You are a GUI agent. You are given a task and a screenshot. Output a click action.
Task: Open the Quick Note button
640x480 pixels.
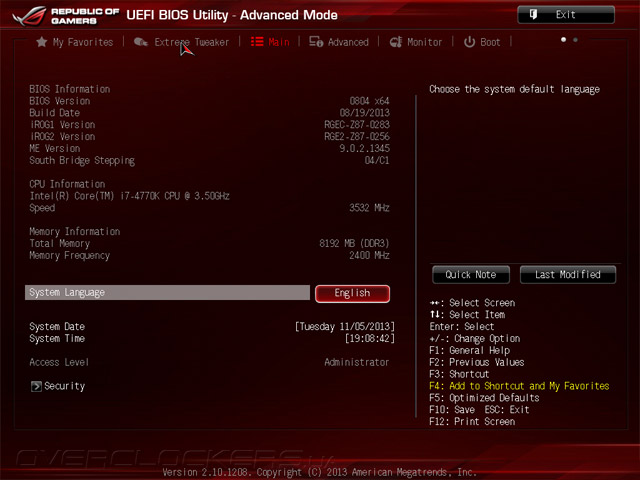coord(471,275)
